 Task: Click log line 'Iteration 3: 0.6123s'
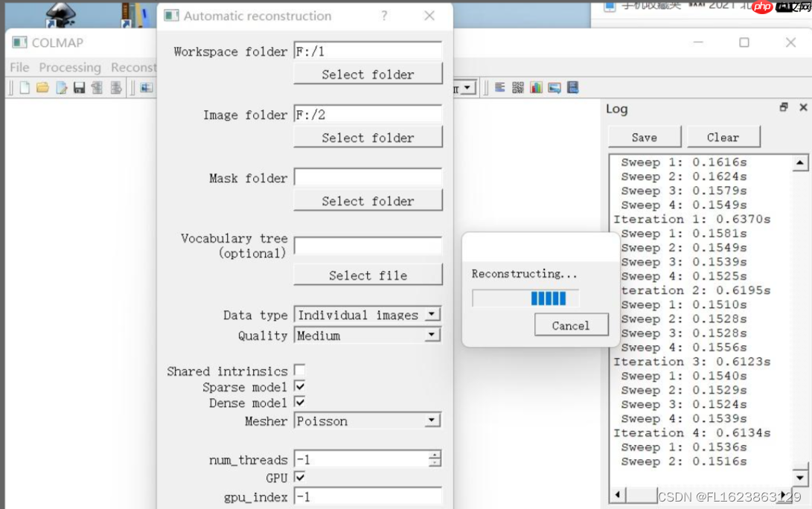pyautogui.click(x=692, y=362)
